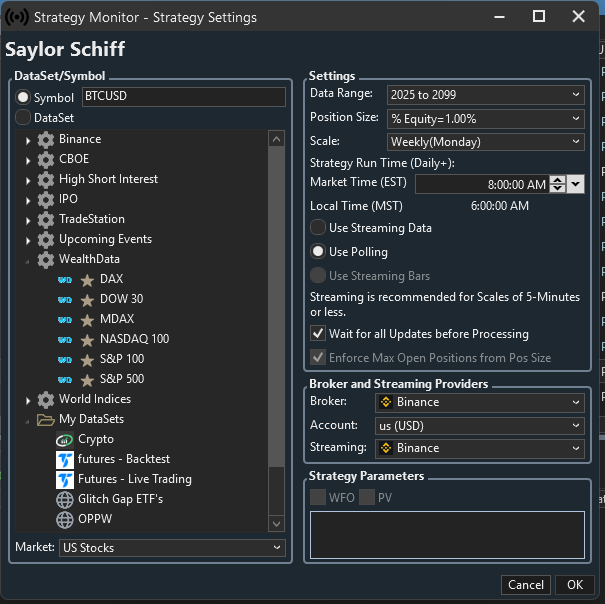
Task: Select the DAX star icon
Action: [x=87, y=279]
